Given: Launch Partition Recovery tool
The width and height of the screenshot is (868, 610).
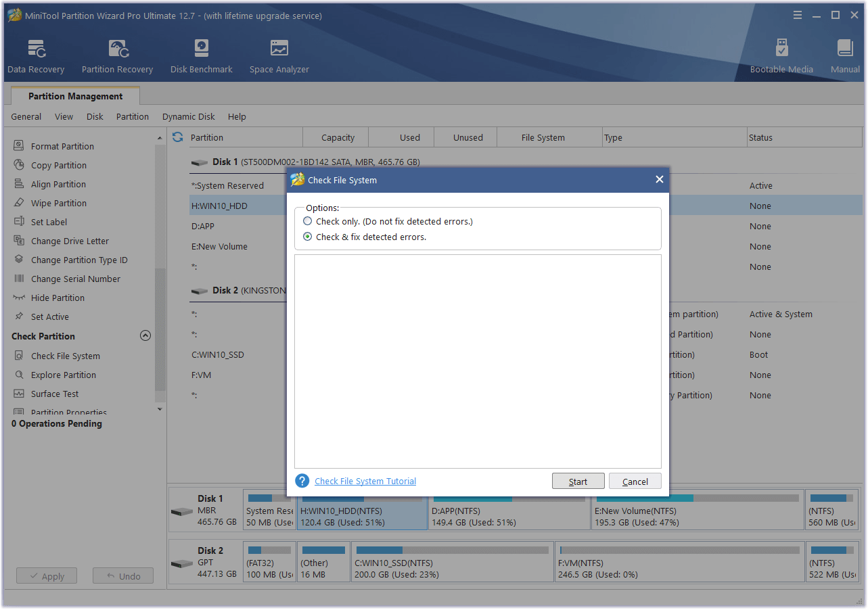Looking at the screenshot, I should coord(117,57).
